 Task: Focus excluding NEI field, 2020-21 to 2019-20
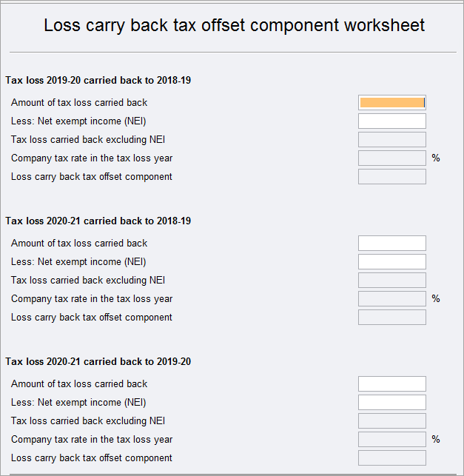[x=391, y=421]
